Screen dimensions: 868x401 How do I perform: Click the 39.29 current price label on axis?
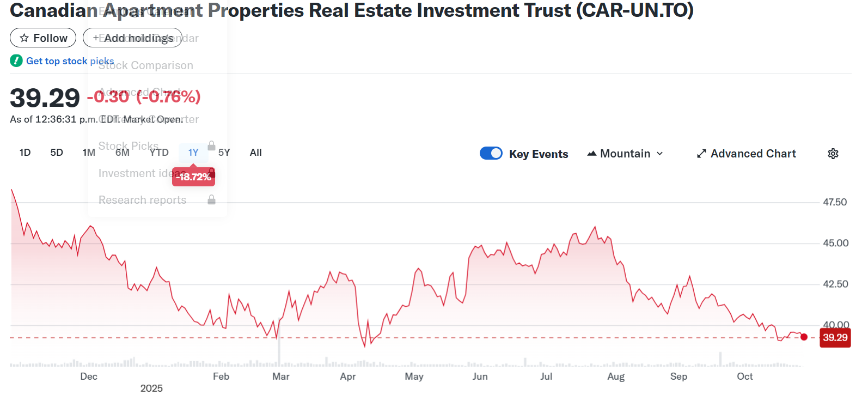(x=835, y=338)
